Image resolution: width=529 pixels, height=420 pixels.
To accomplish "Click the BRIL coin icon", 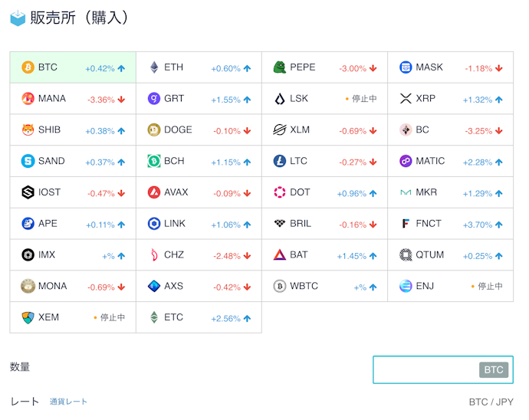I will [280, 223].
